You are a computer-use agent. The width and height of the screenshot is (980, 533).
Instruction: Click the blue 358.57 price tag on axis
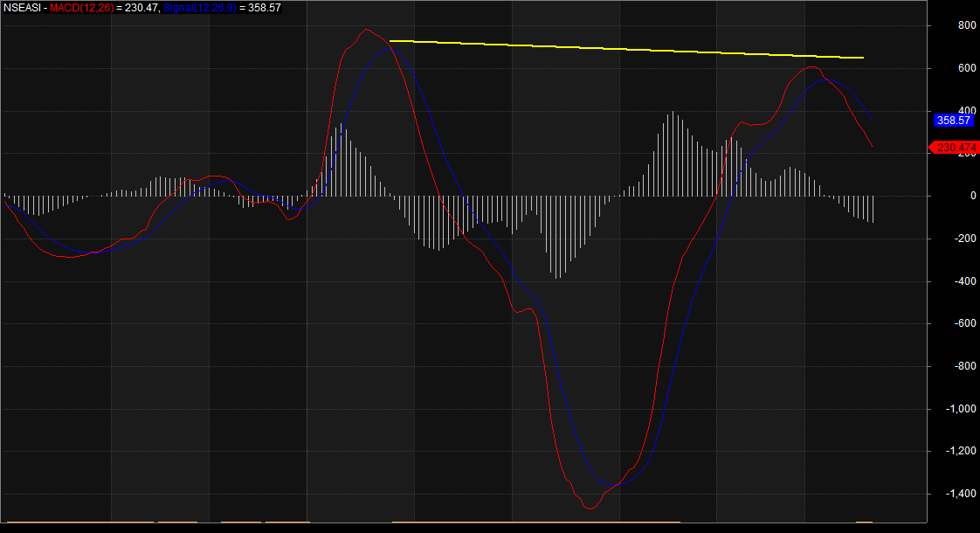click(954, 120)
